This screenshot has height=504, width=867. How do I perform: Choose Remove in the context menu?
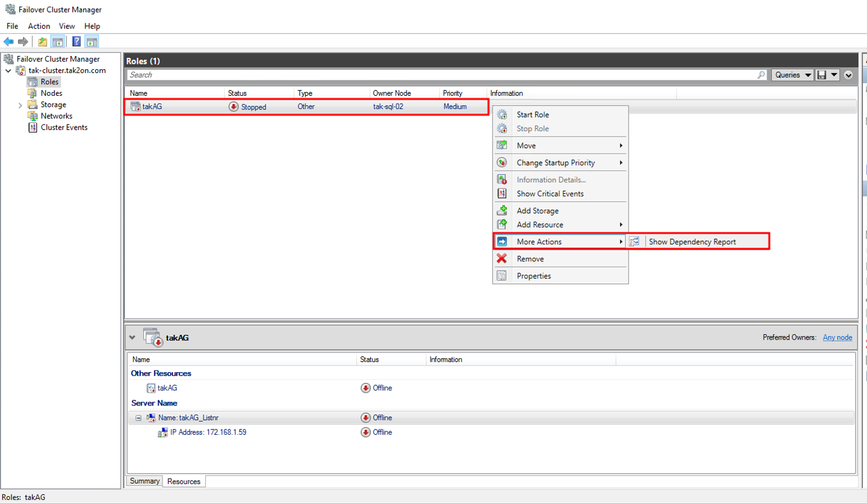coord(560,259)
